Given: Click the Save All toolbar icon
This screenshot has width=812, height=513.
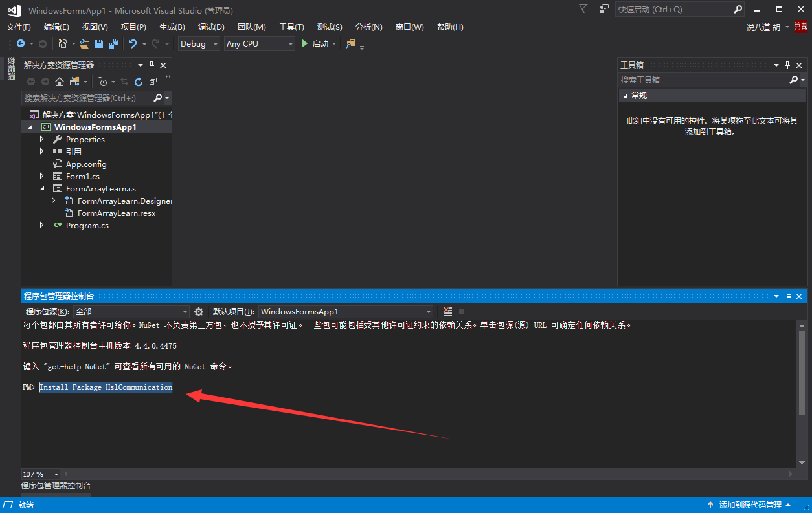Looking at the screenshot, I should pos(113,44).
